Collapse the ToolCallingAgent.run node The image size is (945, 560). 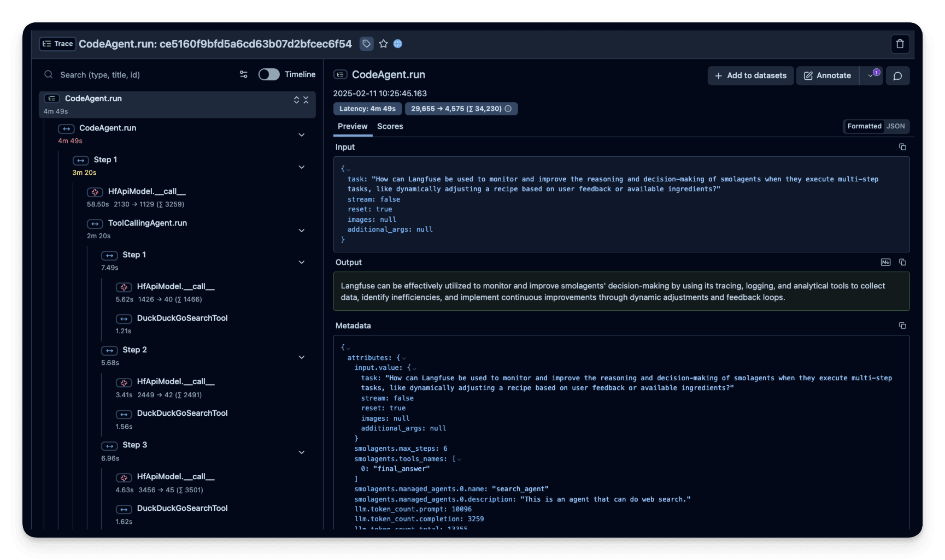click(301, 231)
